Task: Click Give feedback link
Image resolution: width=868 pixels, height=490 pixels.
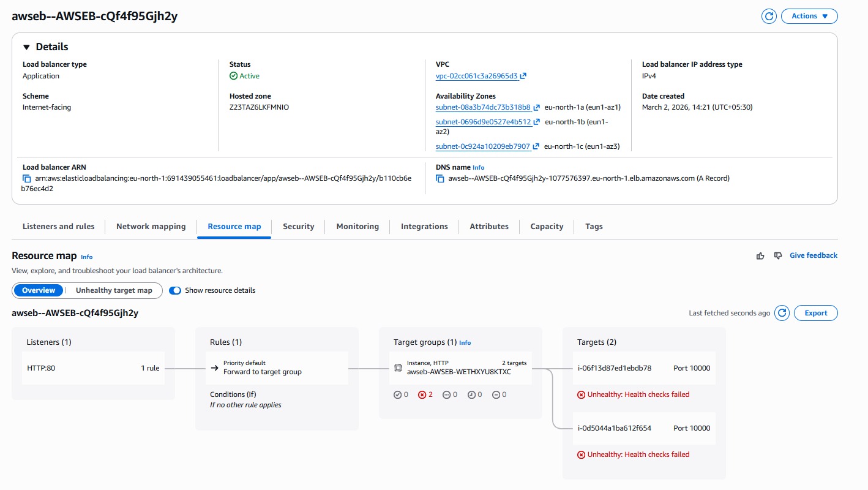Action: (813, 255)
